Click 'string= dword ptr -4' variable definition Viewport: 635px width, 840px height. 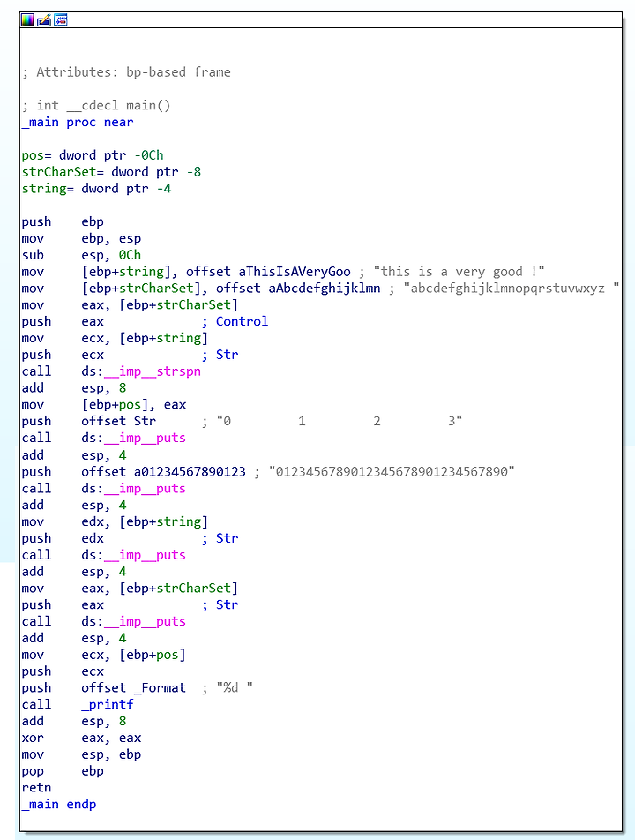[96, 189]
